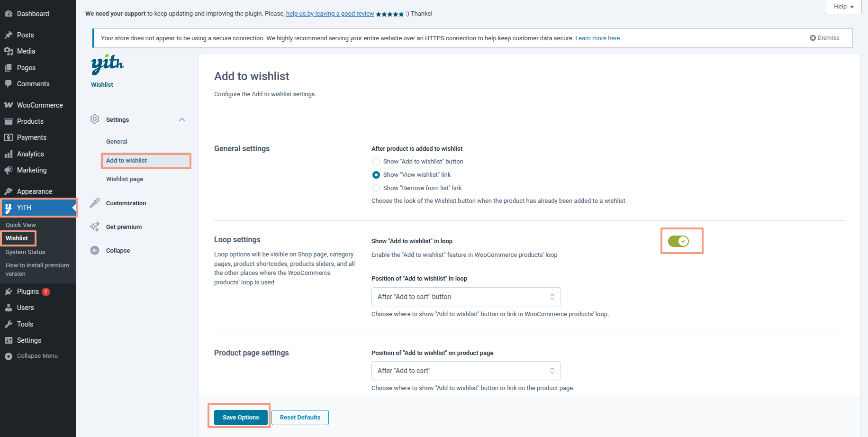Dismiss the HTTPS connection notice
868x437 pixels.
point(824,38)
